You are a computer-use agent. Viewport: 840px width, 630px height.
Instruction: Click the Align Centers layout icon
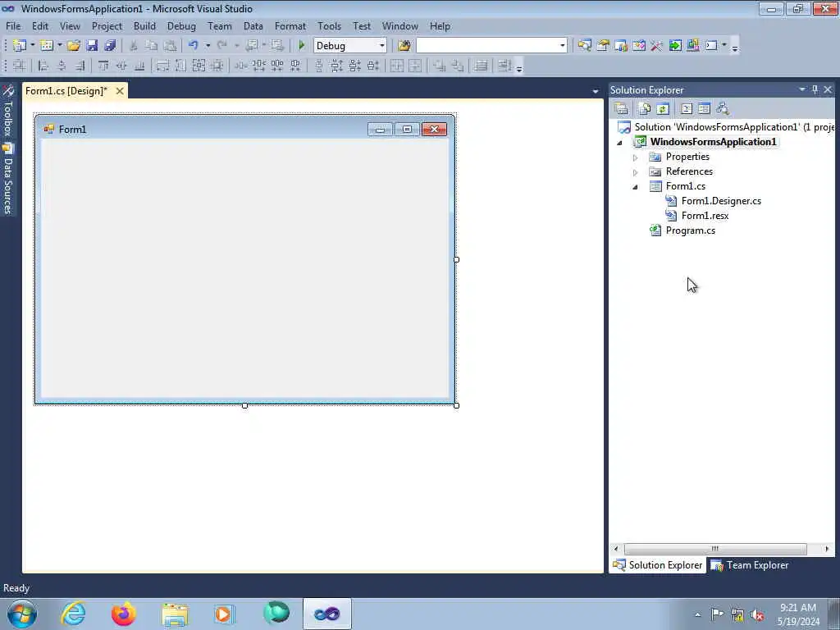pos(62,66)
